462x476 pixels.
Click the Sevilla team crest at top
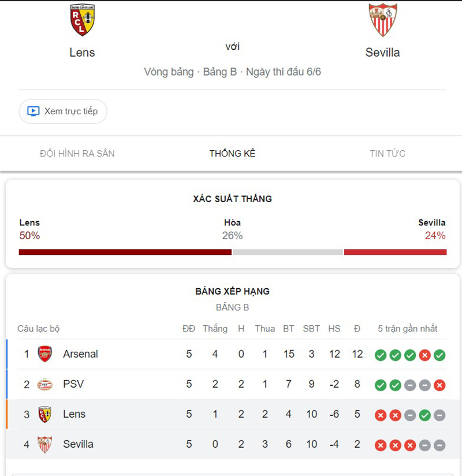click(383, 19)
